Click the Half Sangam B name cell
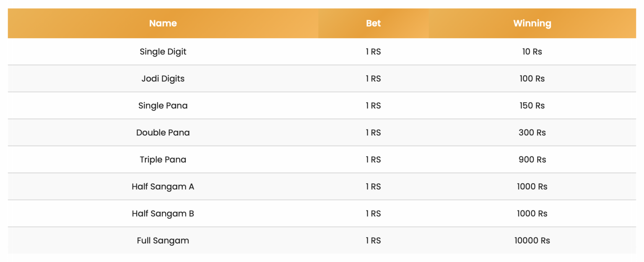Viewport: 644px width, 262px height. [163, 213]
